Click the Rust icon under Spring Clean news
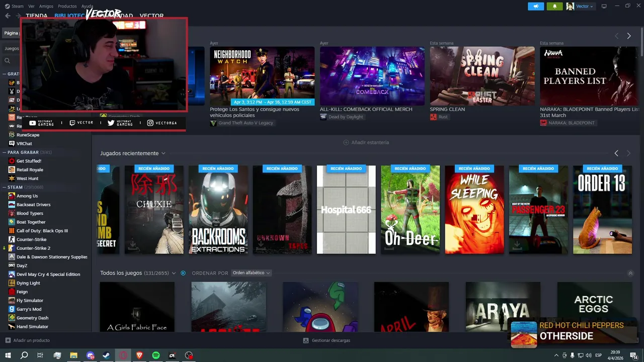 (x=433, y=117)
